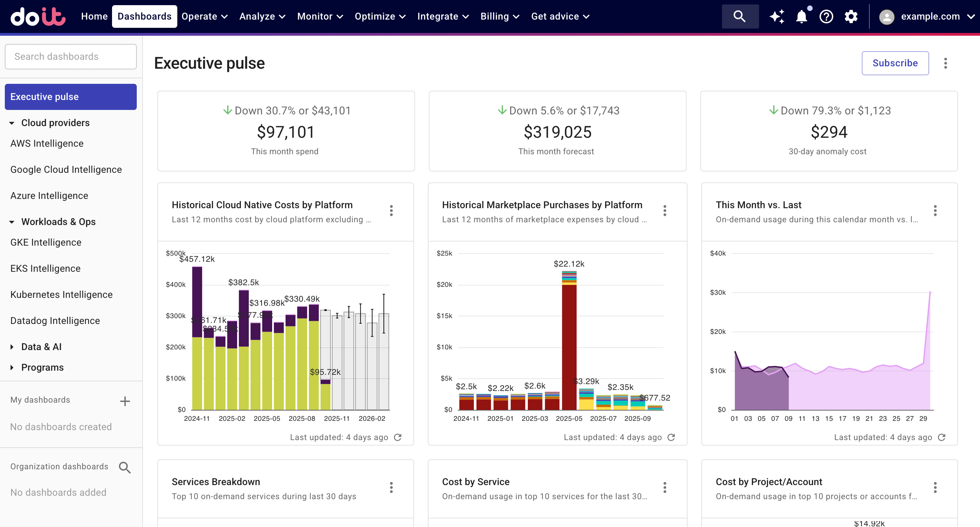
Task: Open the Billing menu
Action: tap(500, 16)
